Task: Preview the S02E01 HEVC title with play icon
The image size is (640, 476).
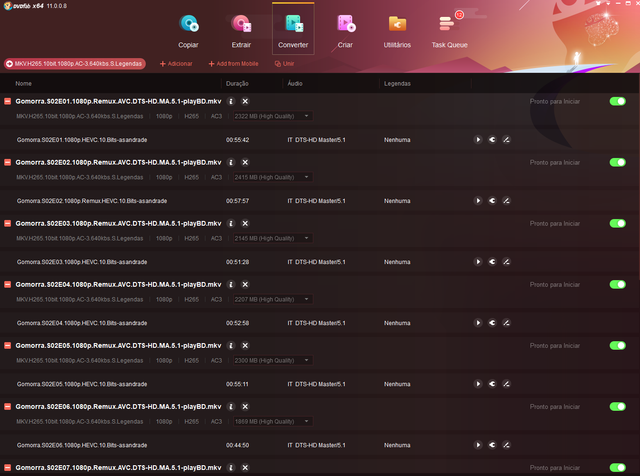Action: (478, 140)
